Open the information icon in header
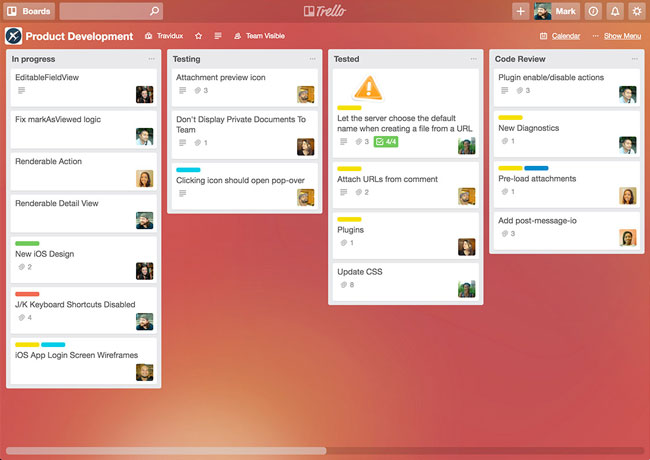Viewport: 650px width, 460px height. coord(593,11)
